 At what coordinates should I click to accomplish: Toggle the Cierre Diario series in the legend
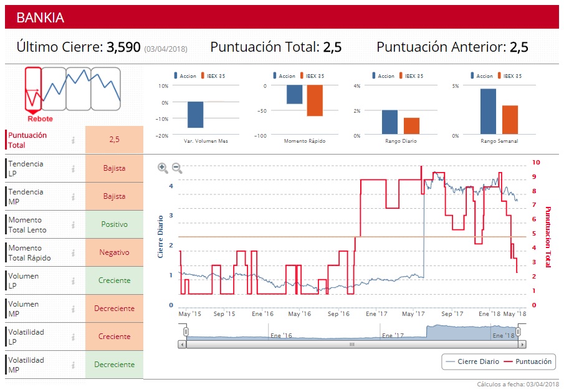pos(472,361)
